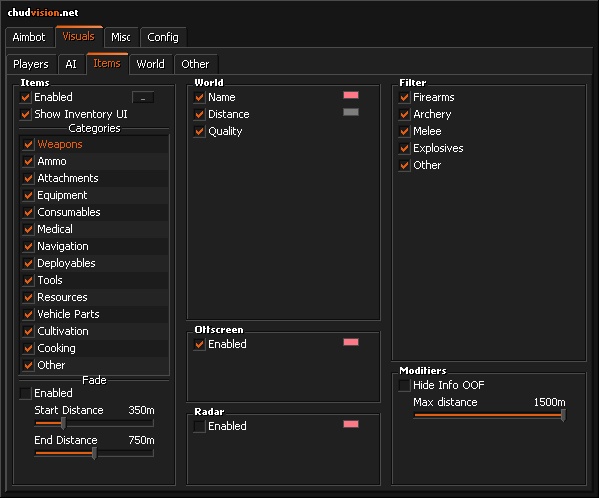Adjust the Max distance slider
The height and width of the screenshot is (498, 599).
[490, 415]
